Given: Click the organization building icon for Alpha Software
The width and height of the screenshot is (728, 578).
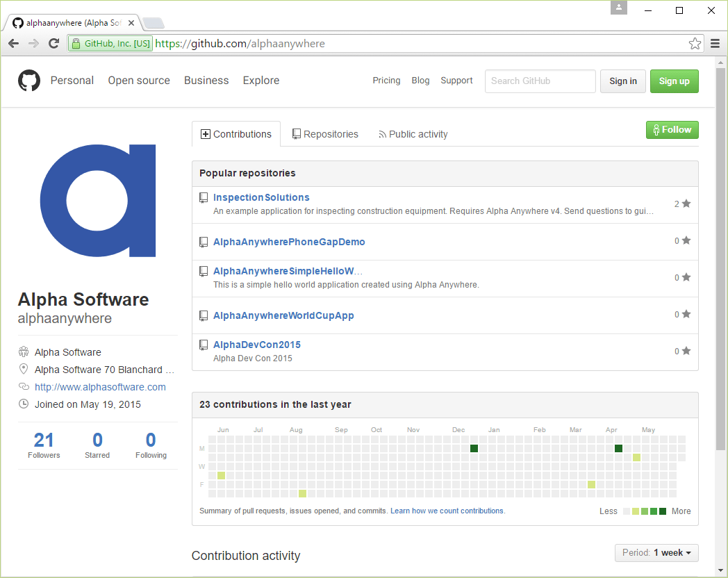Looking at the screenshot, I should click(23, 352).
